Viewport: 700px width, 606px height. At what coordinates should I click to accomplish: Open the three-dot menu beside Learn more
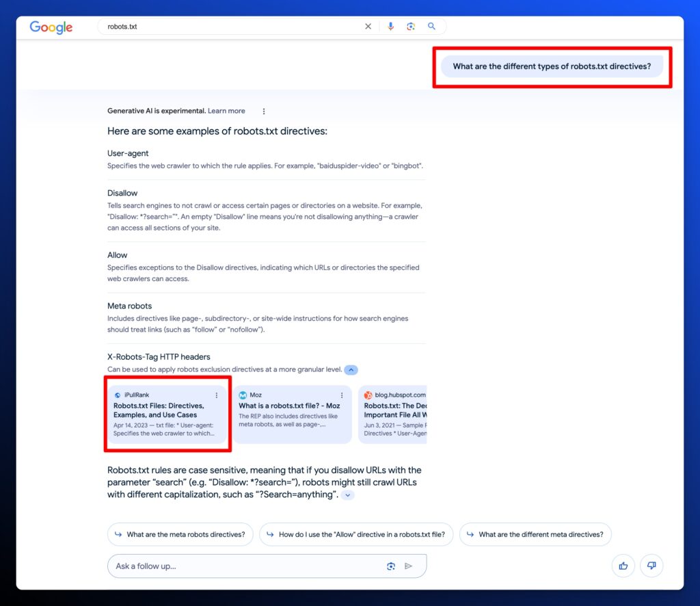tap(264, 111)
